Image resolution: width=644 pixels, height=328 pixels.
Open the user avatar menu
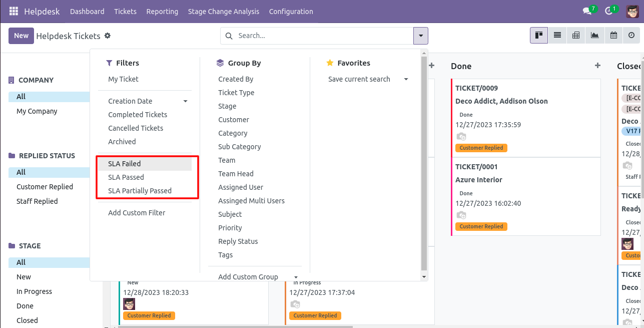(632, 11)
